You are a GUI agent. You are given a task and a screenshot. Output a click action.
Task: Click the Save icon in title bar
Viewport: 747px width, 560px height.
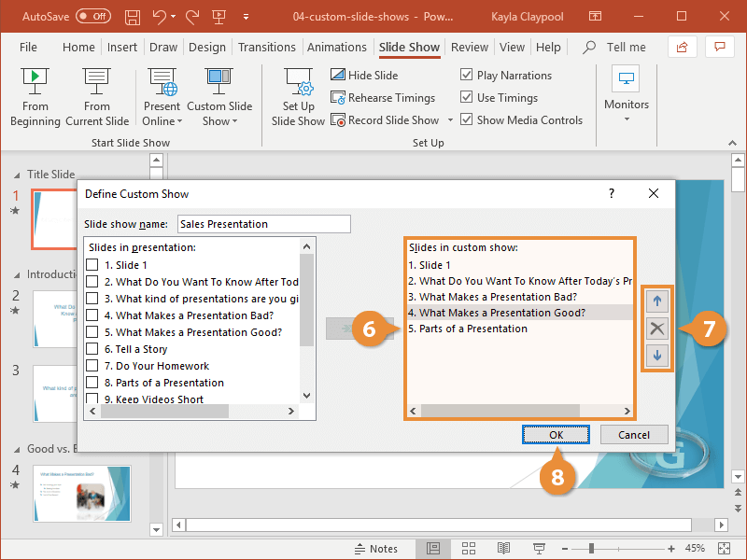click(x=133, y=17)
